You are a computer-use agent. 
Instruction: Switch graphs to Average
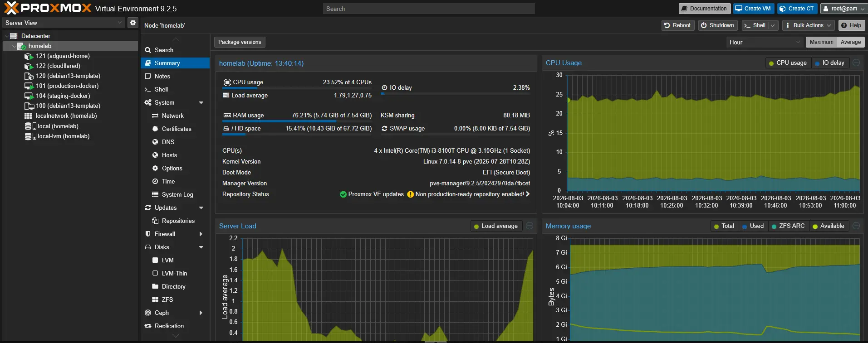pyautogui.click(x=851, y=42)
